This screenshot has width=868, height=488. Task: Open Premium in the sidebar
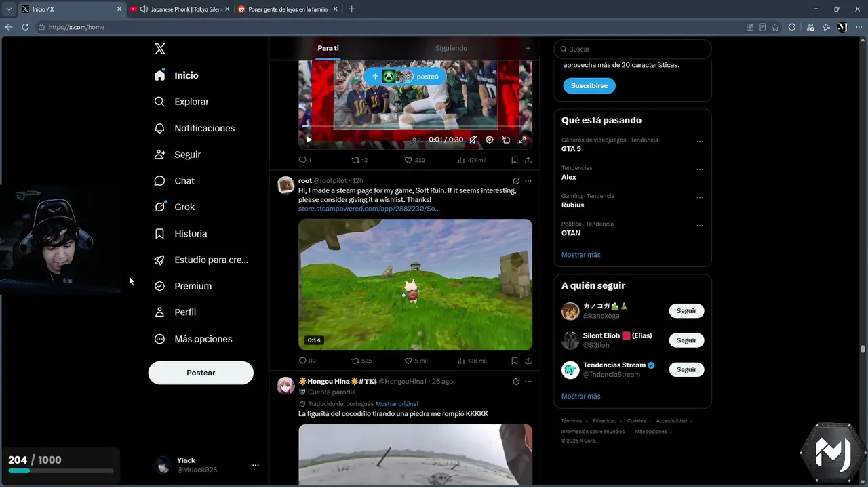[x=183, y=286]
